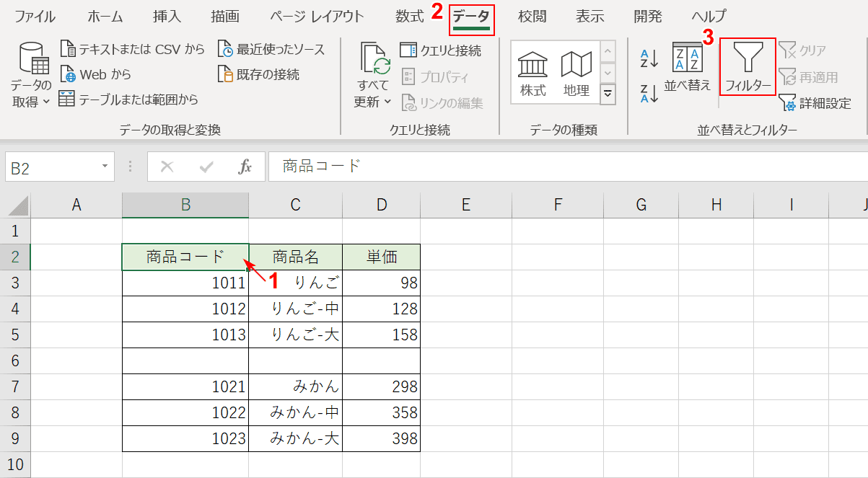Select cell containing みかん-大
868x478 pixels.
point(296,438)
